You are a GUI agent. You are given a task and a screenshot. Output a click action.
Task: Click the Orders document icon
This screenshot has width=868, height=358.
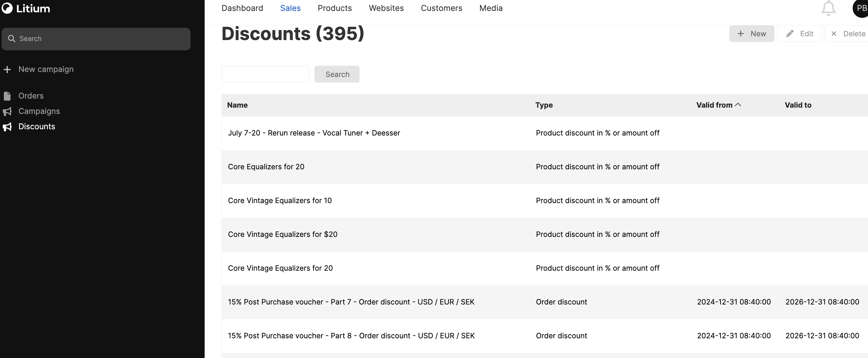coord(7,96)
